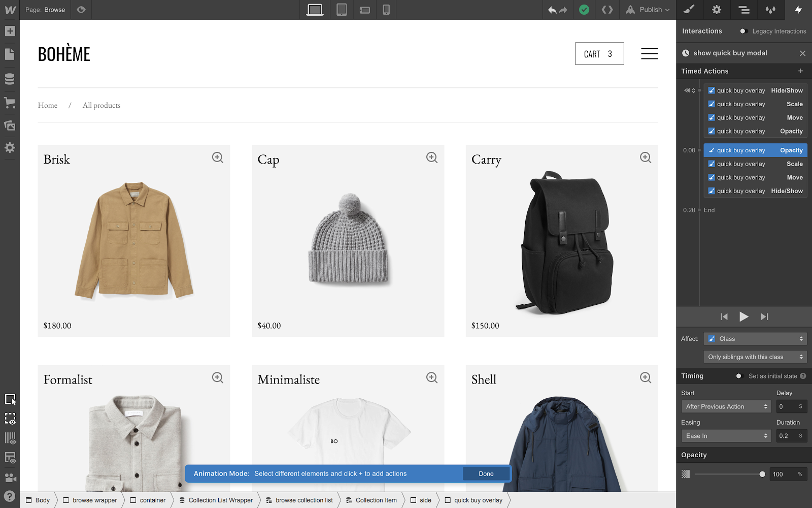
Task: Check the green save status indicator
Action: [584, 10]
